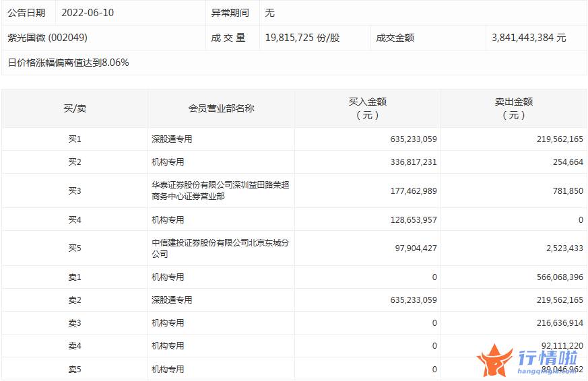Select sell amount 781,850
Viewport: 588px width, 381px height.
pyautogui.click(x=568, y=190)
